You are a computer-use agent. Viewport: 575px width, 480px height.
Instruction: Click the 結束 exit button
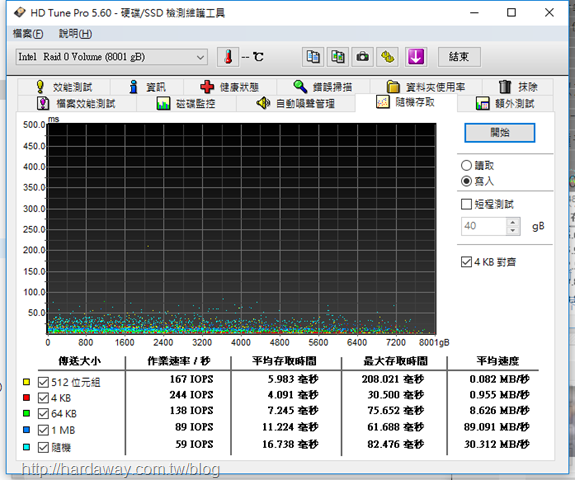click(x=459, y=57)
